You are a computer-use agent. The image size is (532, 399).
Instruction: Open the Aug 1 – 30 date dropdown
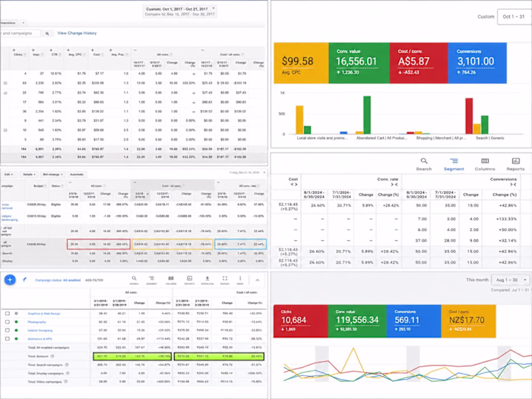(510, 280)
